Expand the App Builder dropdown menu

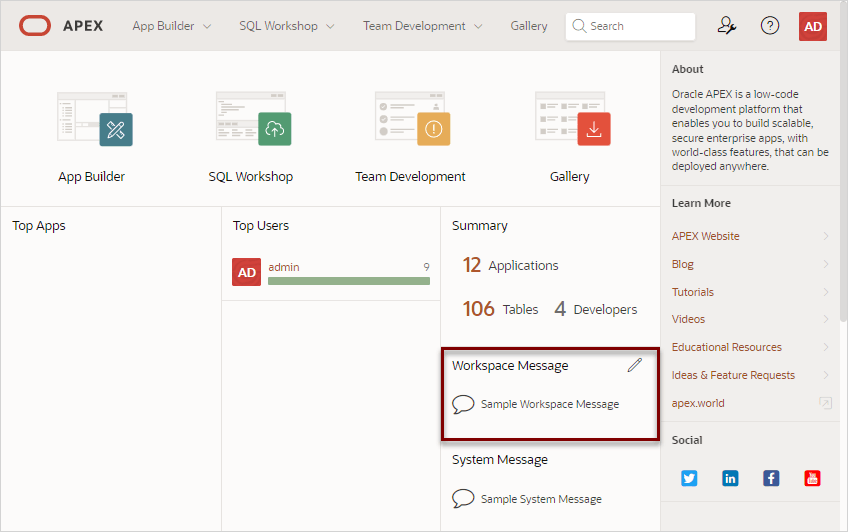coord(172,26)
